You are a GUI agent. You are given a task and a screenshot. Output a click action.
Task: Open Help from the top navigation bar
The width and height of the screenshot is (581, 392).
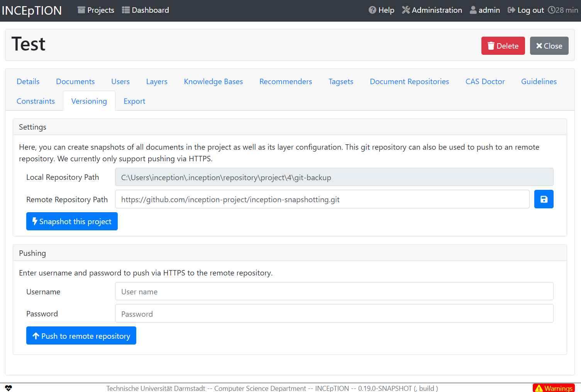tap(381, 10)
